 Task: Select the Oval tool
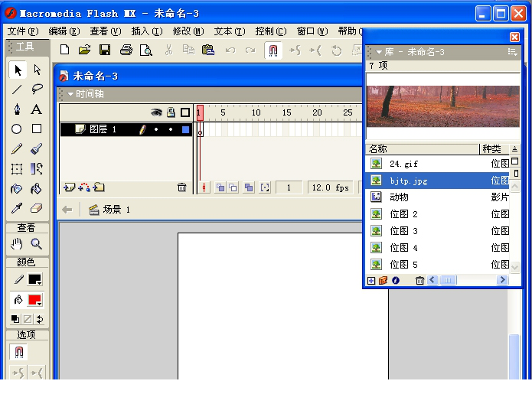tap(17, 129)
